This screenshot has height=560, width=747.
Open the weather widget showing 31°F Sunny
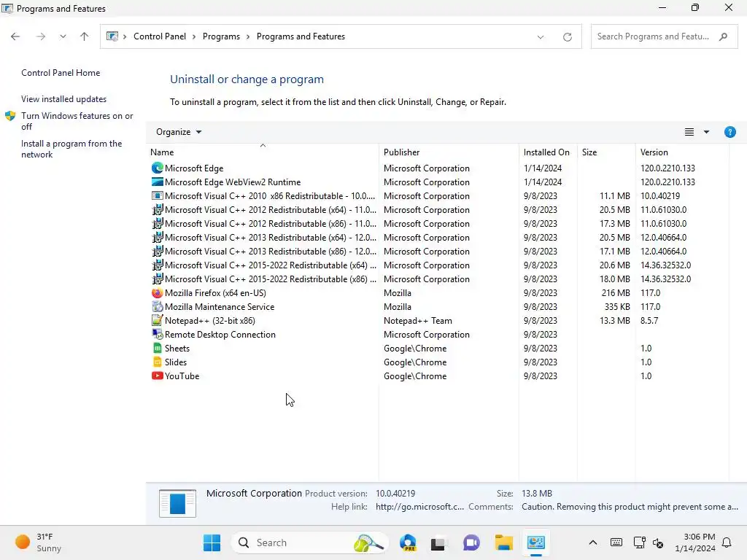pyautogui.click(x=38, y=542)
